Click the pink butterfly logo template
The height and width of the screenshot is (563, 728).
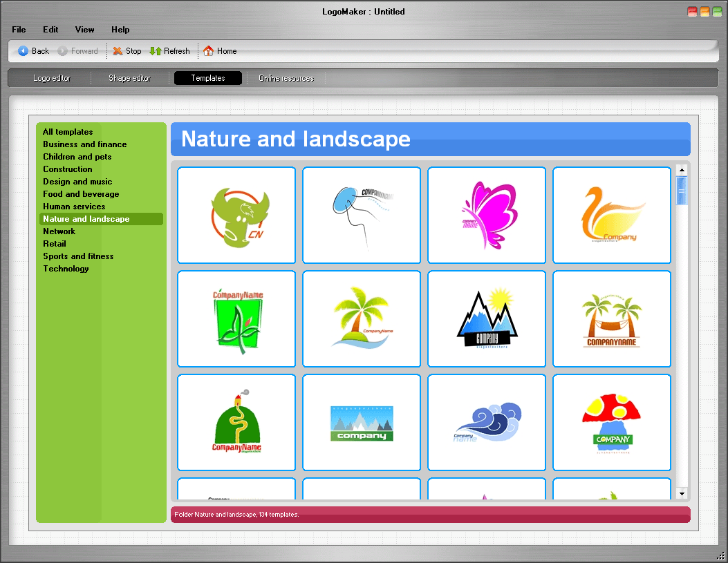pyautogui.click(x=486, y=215)
